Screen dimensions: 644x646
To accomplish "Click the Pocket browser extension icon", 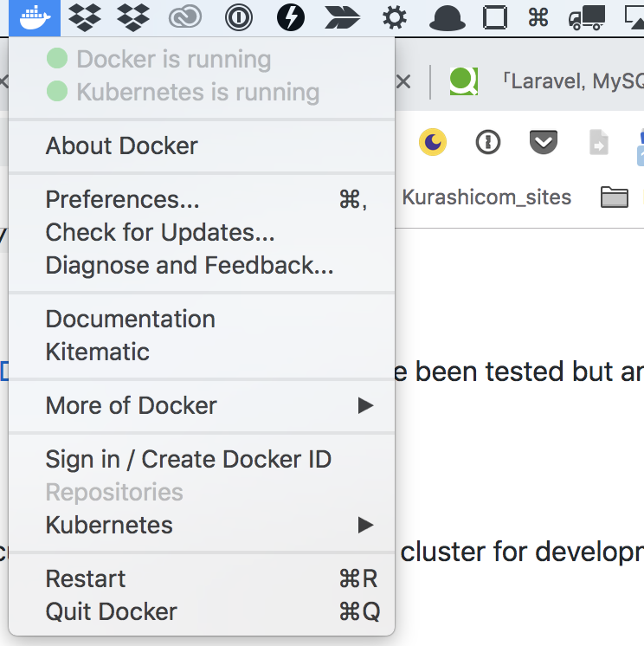I will [544, 142].
